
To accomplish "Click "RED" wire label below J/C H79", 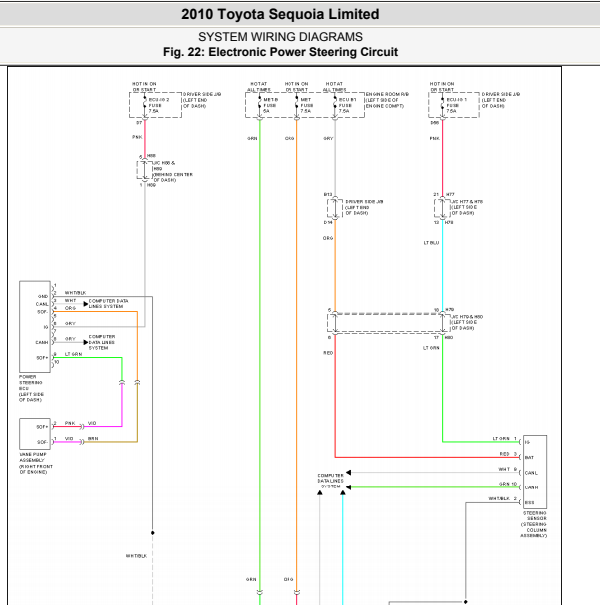I will point(328,353).
